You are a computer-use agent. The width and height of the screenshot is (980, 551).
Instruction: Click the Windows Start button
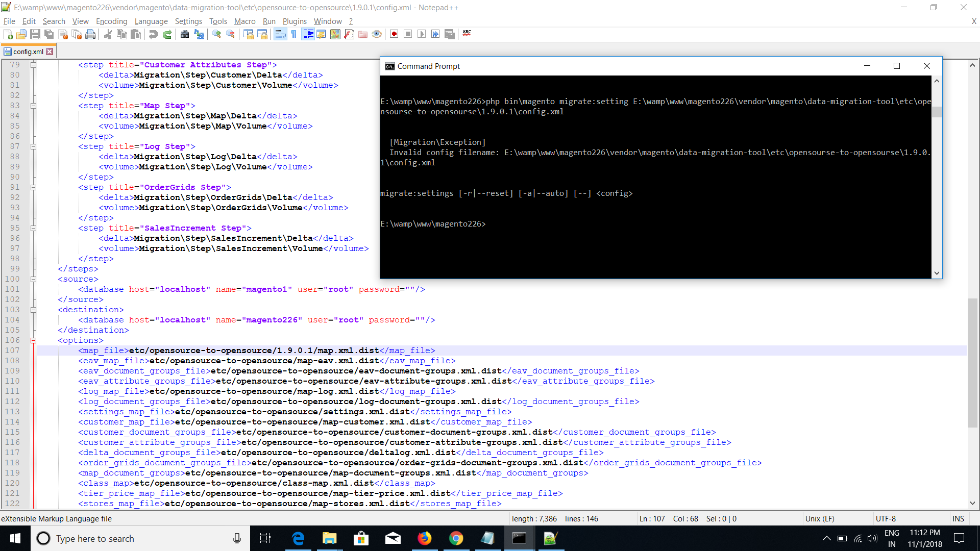(15, 538)
